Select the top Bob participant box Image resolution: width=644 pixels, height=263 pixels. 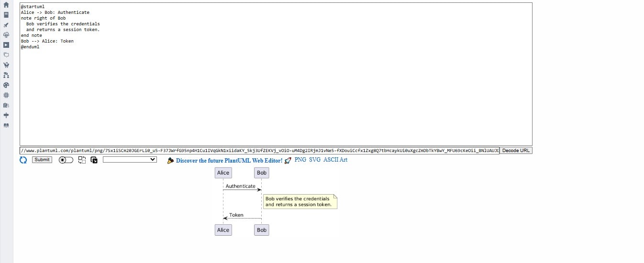pos(262,173)
